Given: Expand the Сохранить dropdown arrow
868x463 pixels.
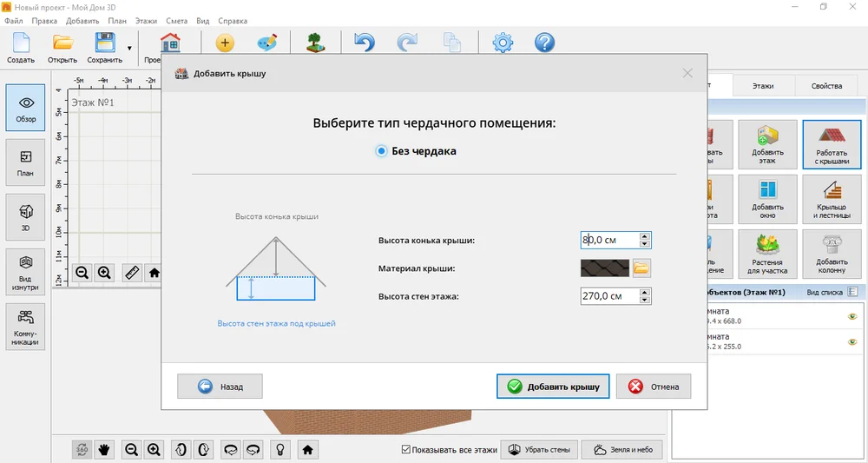Looking at the screenshot, I should point(129,48).
